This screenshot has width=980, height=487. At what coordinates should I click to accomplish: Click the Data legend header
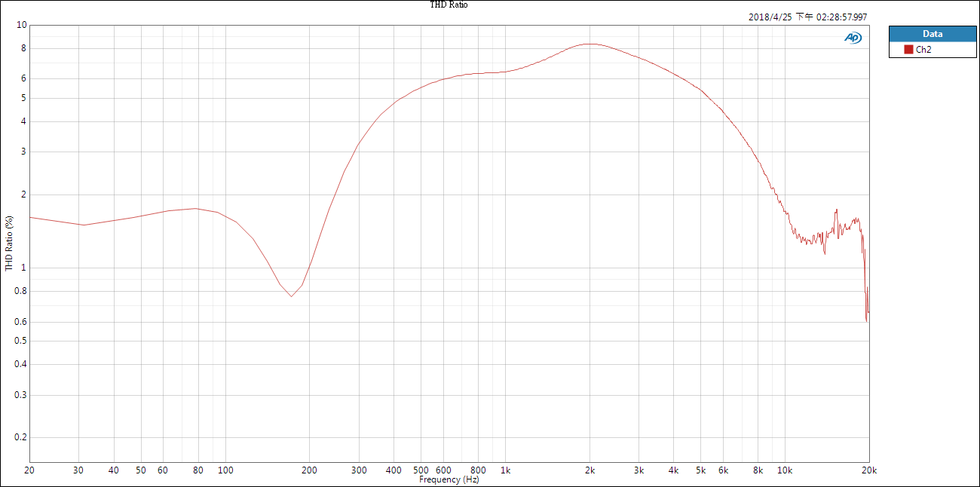[x=933, y=34]
